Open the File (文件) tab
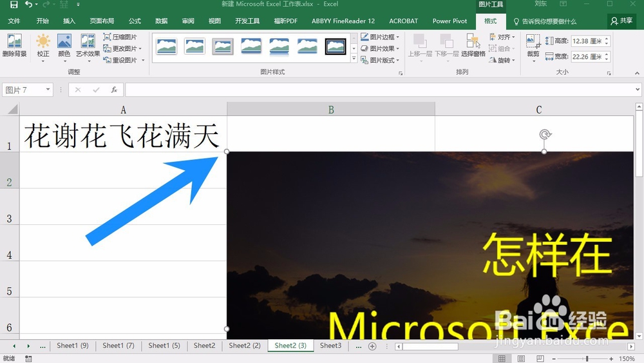This screenshot has height=363, width=644. (14, 21)
